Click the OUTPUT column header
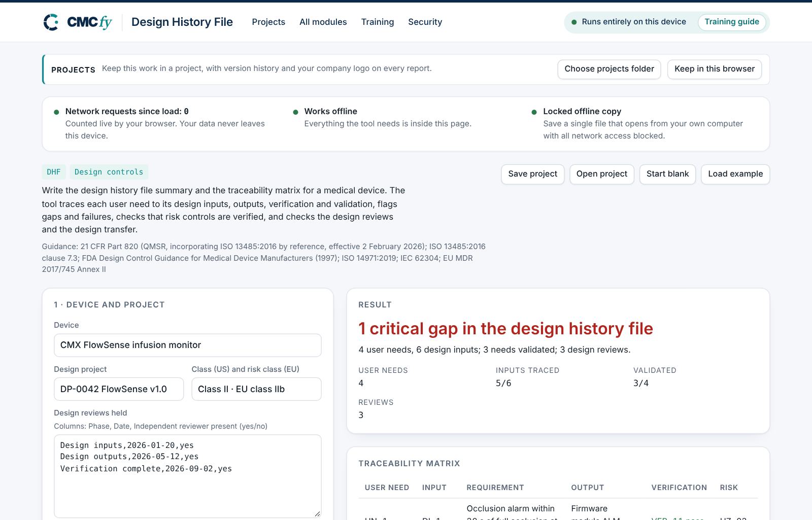Screen dimensions: 812x520 (588, 488)
